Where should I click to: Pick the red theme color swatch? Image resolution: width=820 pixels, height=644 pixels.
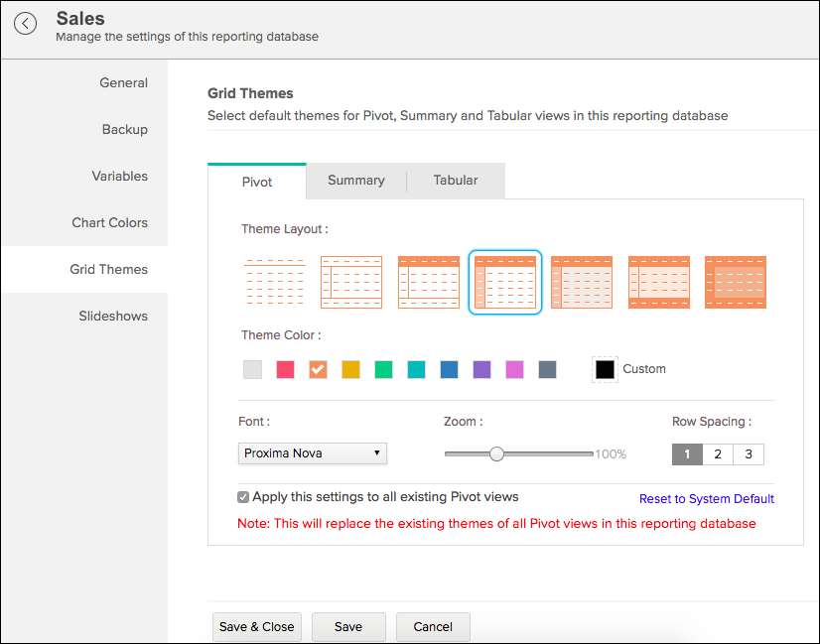[285, 369]
